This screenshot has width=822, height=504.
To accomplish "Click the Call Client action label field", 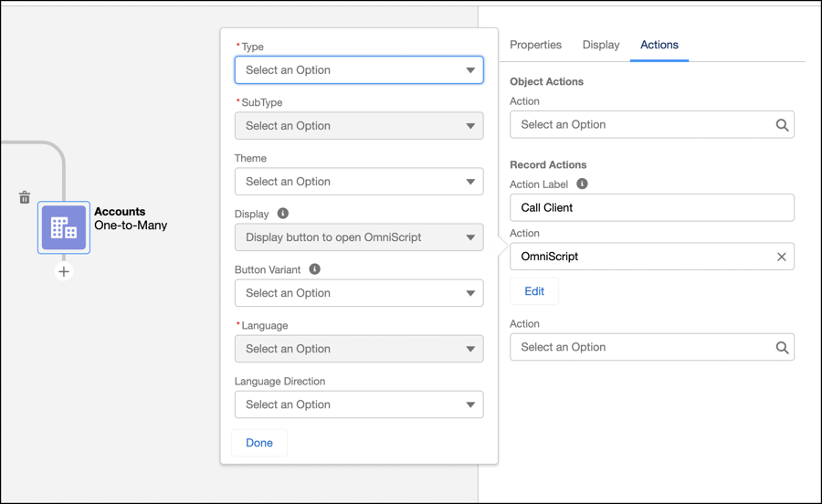I will pyautogui.click(x=651, y=207).
